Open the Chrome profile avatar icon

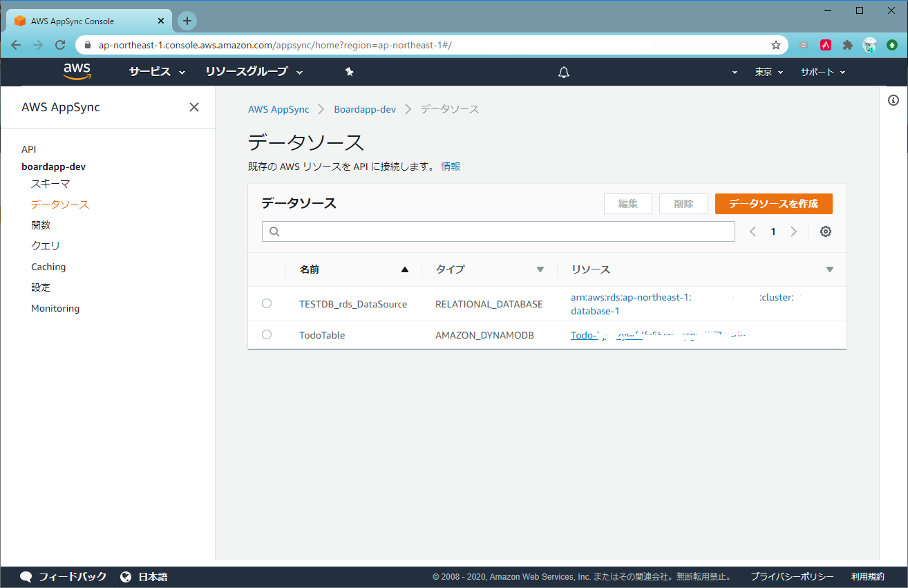click(x=870, y=45)
